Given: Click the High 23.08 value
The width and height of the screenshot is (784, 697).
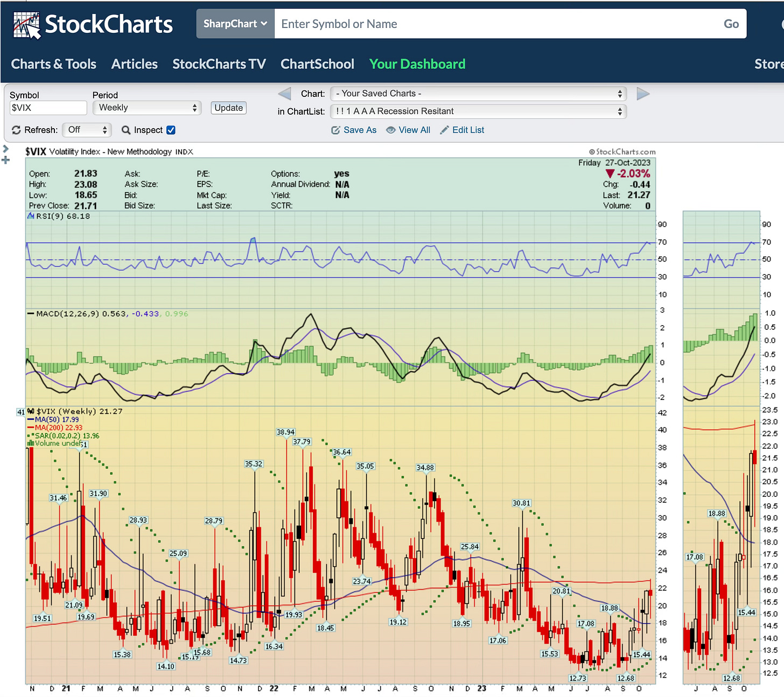Looking at the screenshot, I should 86,185.
